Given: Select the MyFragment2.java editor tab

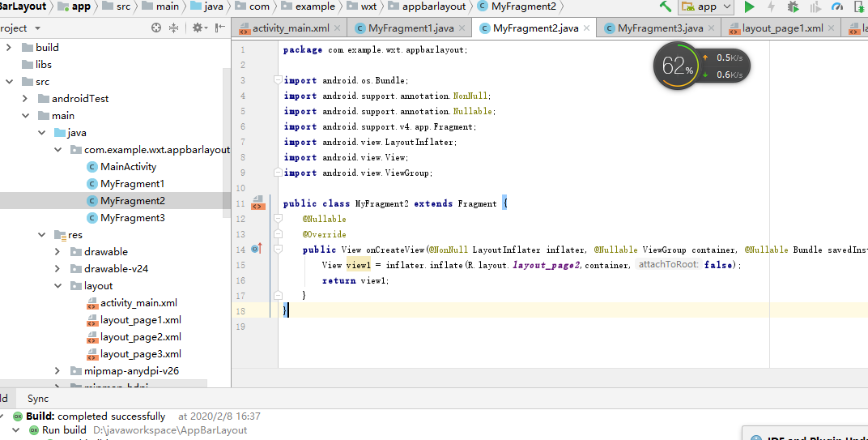Looking at the screenshot, I should 535,28.
